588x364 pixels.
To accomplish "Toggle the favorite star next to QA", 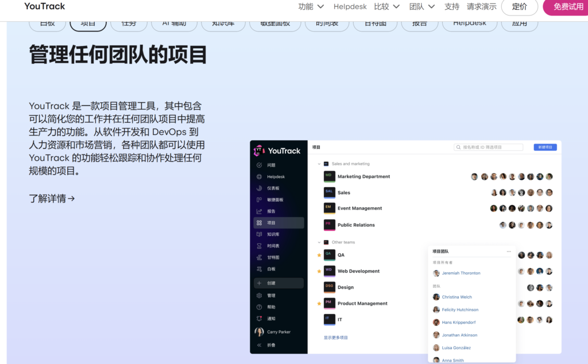I will tap(319, 255).
